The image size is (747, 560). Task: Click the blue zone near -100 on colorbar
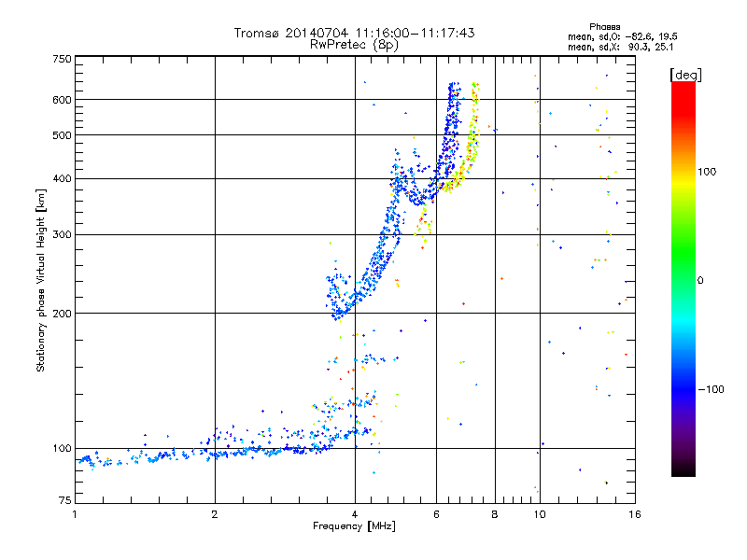pyautogui.click(x=684, y=388)
